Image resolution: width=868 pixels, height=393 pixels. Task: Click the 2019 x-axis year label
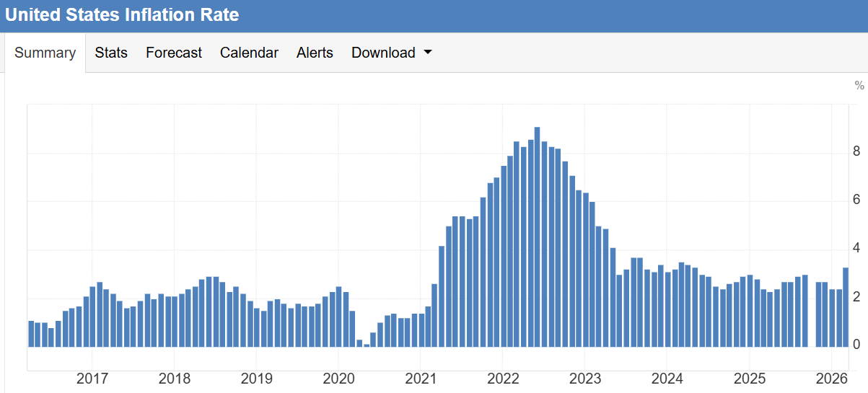point(256,379)
